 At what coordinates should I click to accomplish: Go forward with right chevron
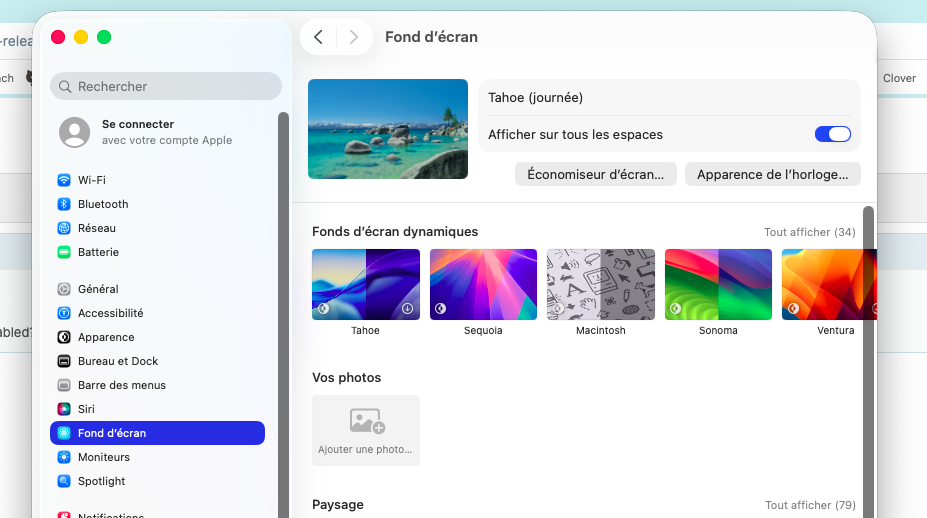(x=354, y=37)
